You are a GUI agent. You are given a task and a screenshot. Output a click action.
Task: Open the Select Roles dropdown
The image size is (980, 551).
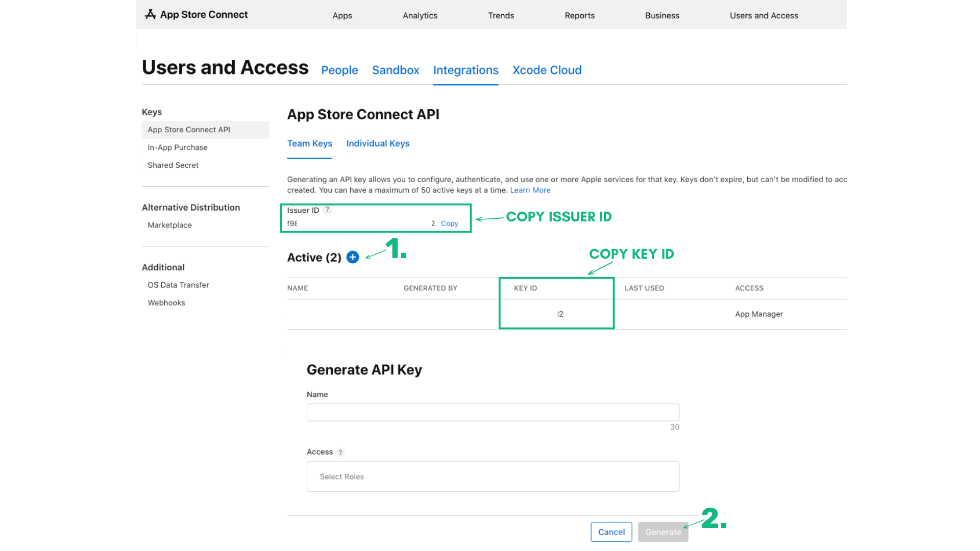point(492,476)
